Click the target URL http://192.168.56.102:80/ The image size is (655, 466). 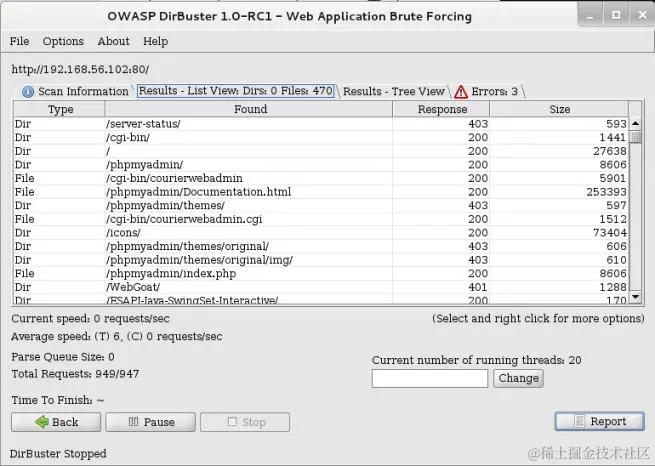coord(80,69)
